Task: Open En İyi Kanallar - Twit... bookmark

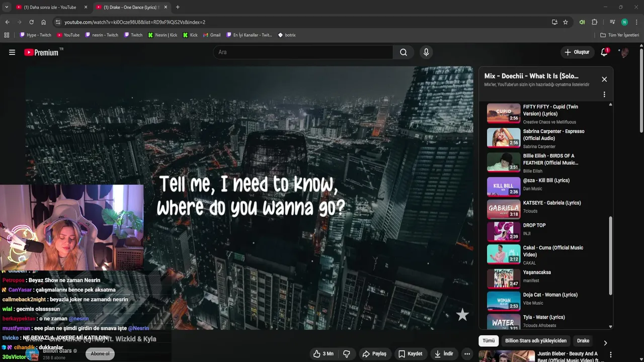Action: click(x=249, y=35)
